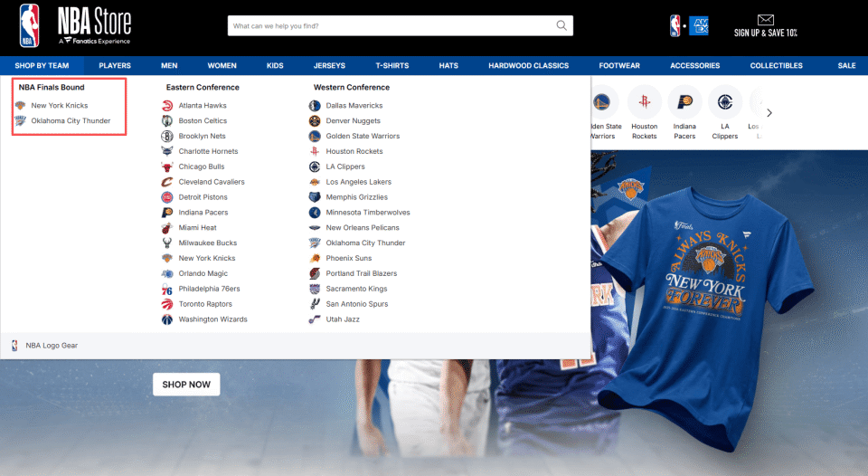Open the Golden State Warriors menu link
Screen dimensions: 868x476
[363, 136]
